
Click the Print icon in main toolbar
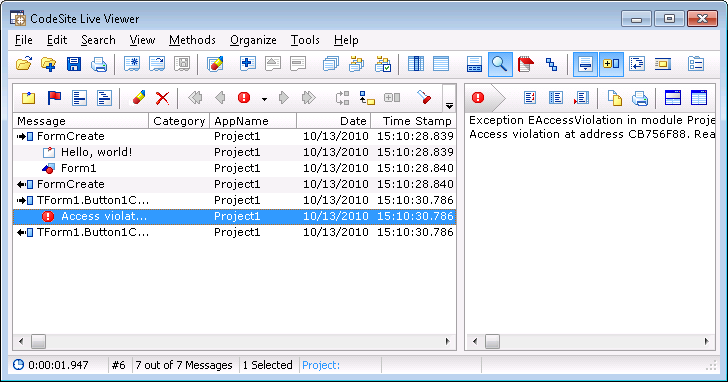pos(98,64)
